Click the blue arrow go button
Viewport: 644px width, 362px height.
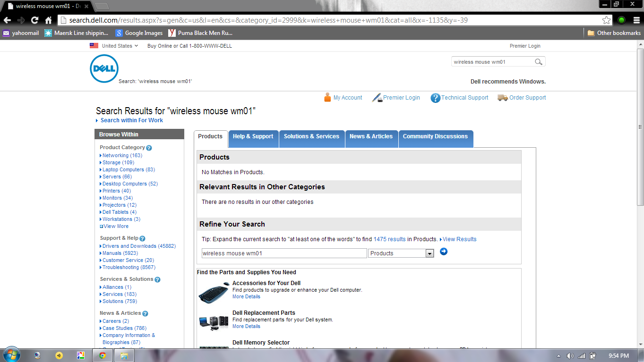click(x=443, y=252)
